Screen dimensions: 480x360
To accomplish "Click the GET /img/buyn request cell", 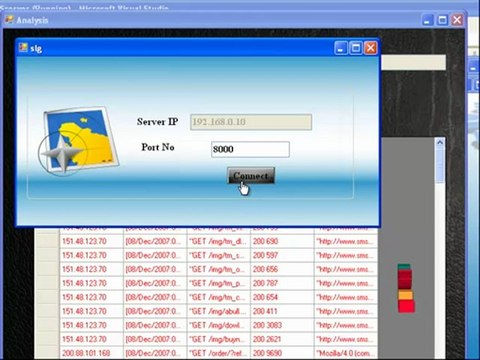I will coord(219,339).
